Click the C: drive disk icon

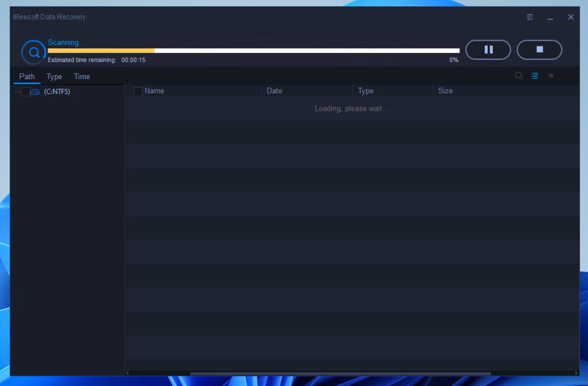[x=35, y=92]
